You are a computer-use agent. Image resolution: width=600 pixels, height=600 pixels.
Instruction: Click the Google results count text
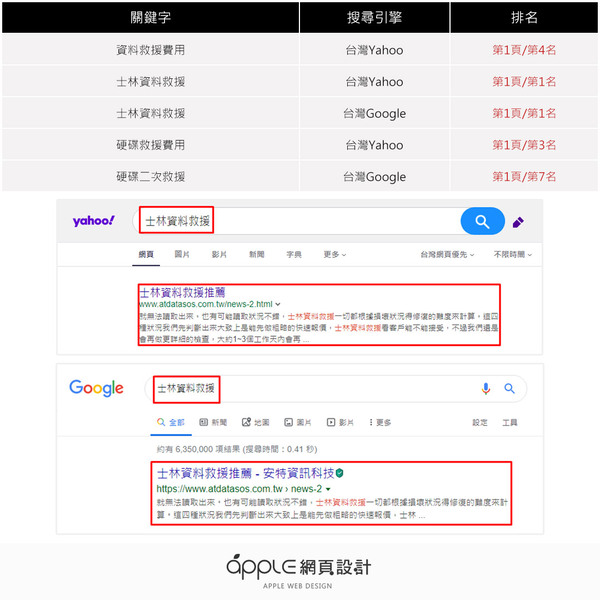click(237, 449)
